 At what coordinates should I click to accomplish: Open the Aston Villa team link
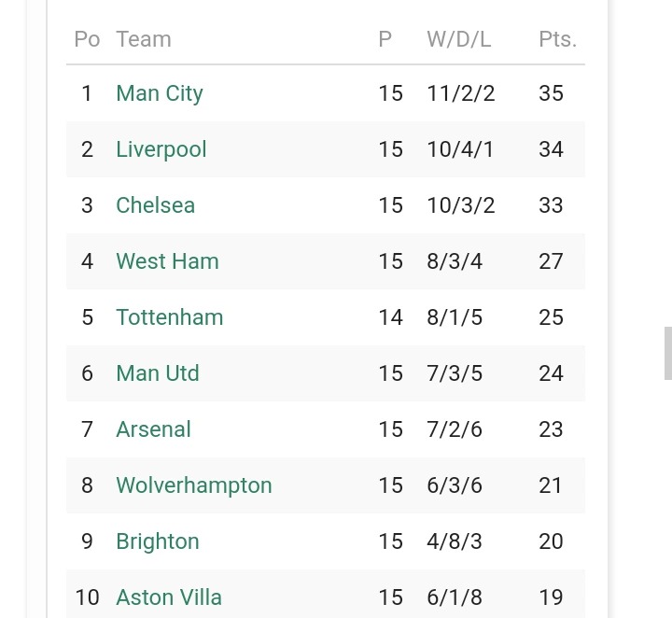click(x=169, y=597)
